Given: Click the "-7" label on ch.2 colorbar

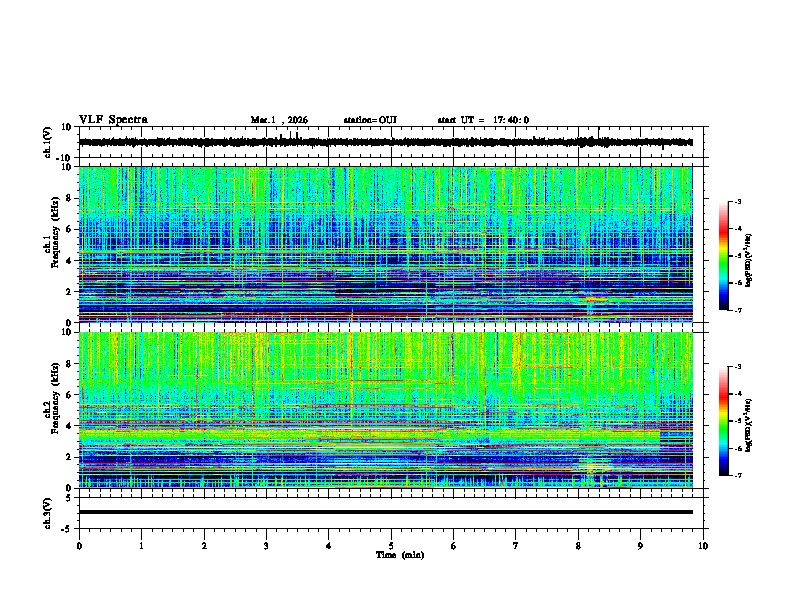Looking at the screenshot, I should [737, 476].
